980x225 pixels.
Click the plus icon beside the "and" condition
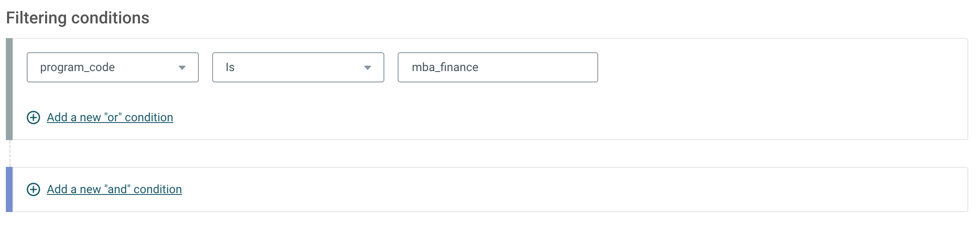tap(33, 189)
